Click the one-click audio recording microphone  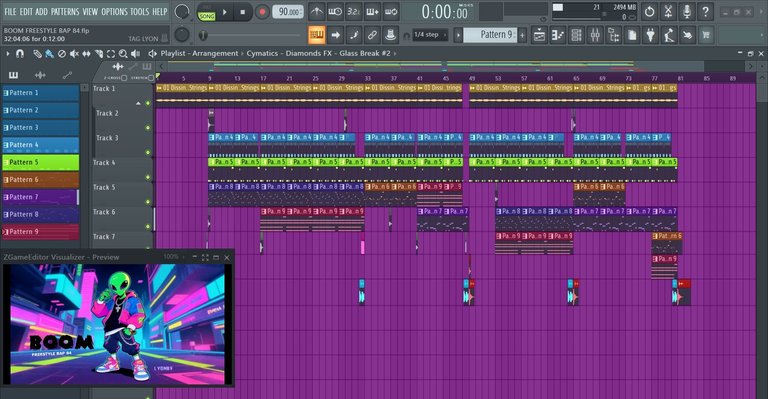(687, 12)
